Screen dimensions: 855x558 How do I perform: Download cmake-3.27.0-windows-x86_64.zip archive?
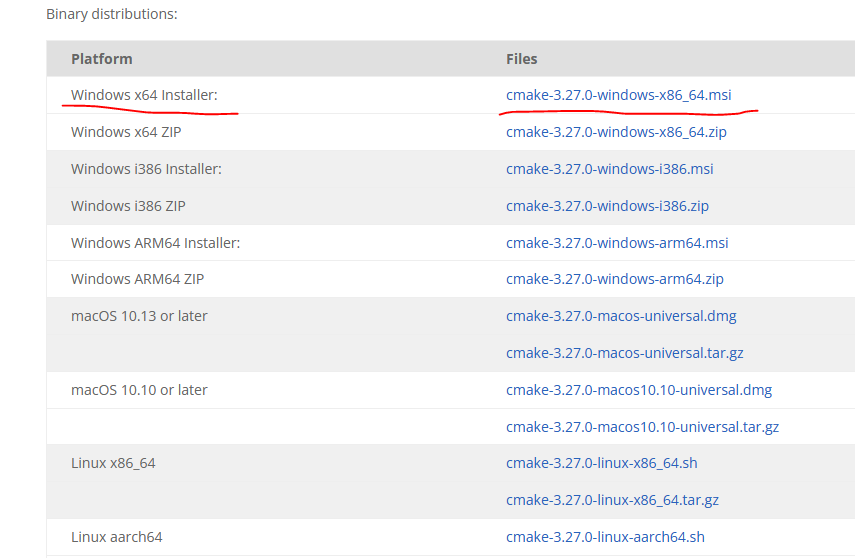616,132
